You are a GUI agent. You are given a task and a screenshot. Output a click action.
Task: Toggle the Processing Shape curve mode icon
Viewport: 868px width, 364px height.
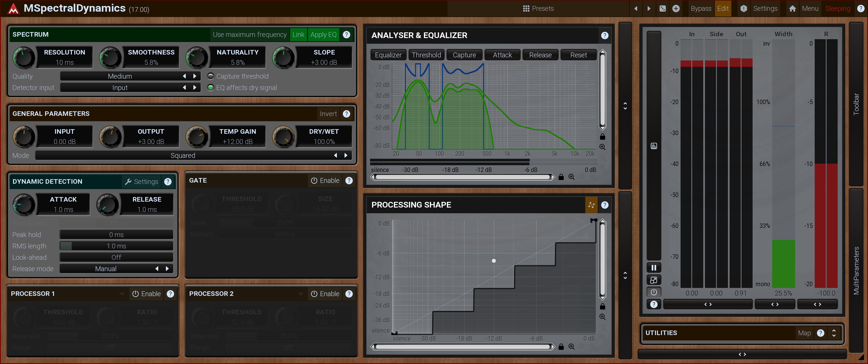coord(591,205)
